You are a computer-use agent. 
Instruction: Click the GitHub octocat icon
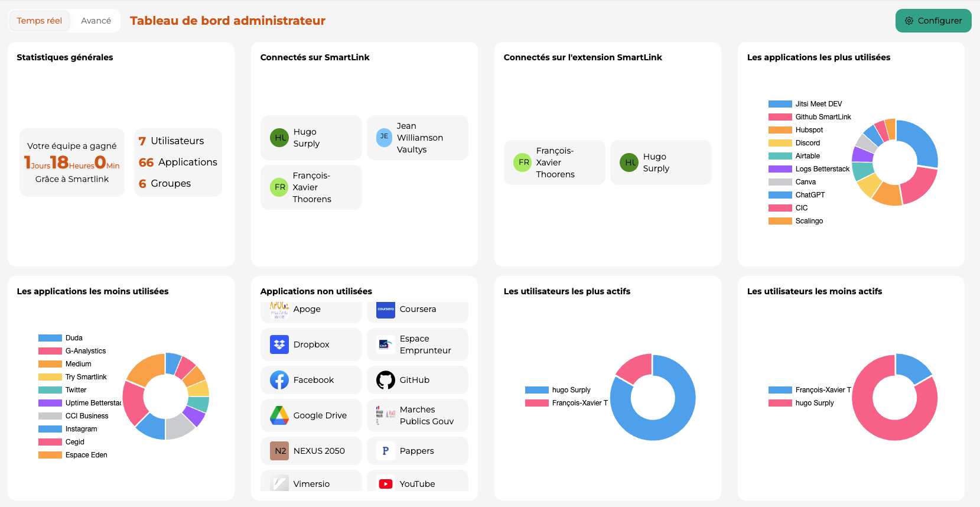[x=386, y=380]
